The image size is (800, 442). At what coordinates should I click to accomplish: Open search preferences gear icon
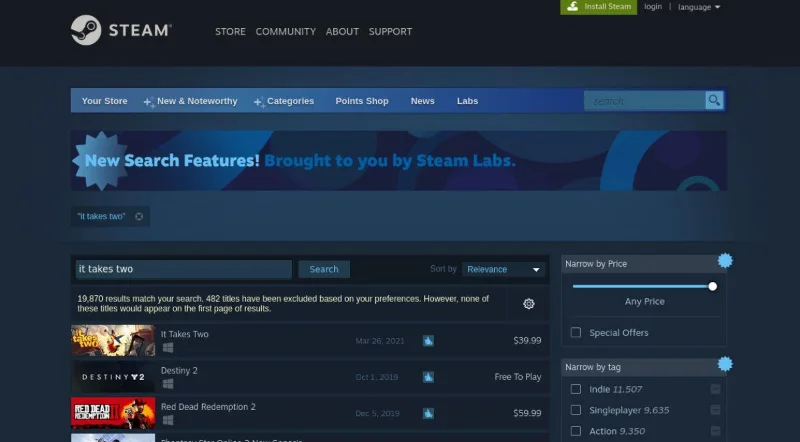[529, 304]
